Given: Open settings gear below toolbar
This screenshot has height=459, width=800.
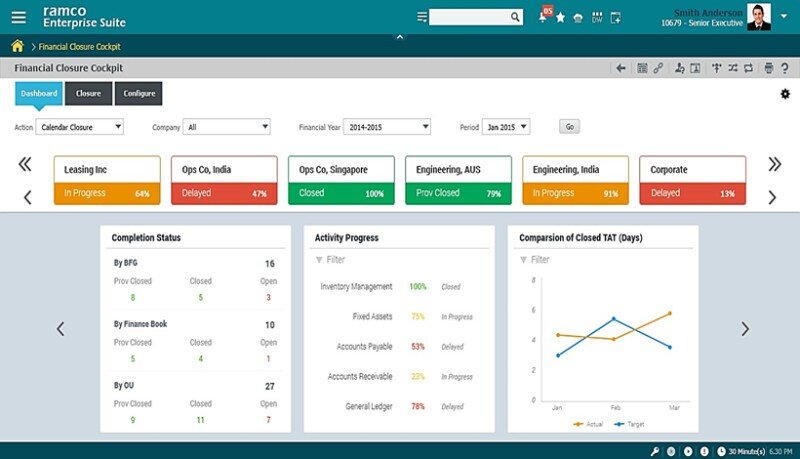Looking at the screenshot, I should (785, 94).
